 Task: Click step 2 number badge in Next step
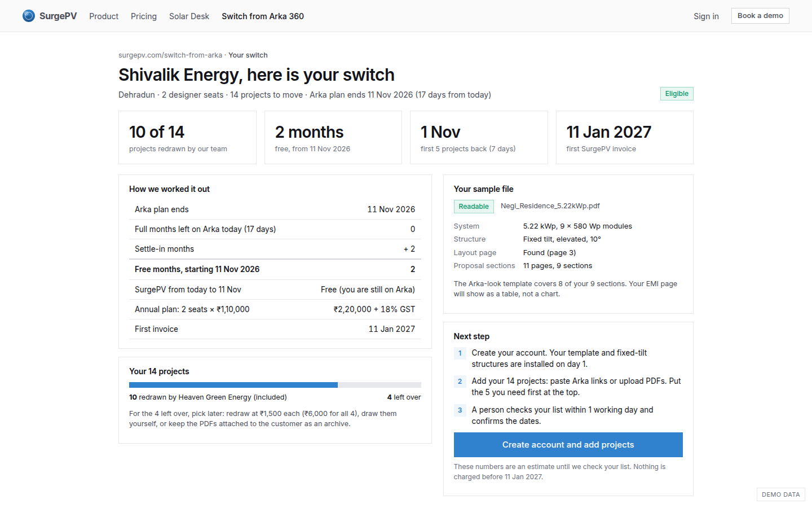[460, 382]
